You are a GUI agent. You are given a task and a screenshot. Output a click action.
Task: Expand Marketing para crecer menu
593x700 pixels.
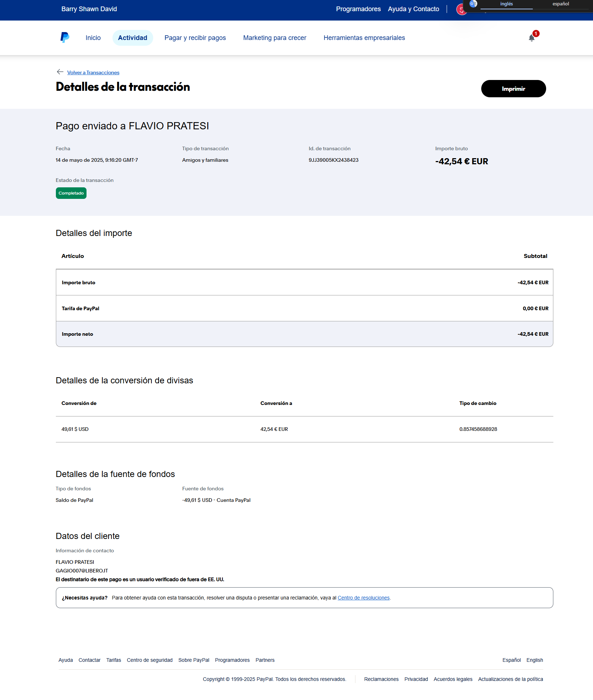pyautogui.click(x=274, y=38)
